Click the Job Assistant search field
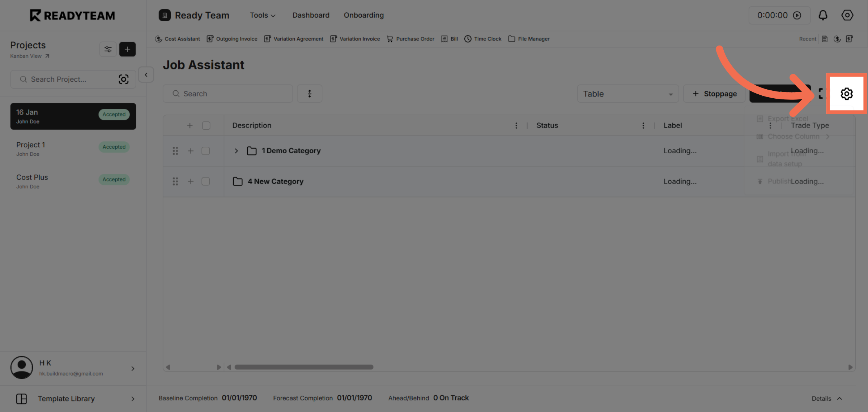 coord(227,93)
